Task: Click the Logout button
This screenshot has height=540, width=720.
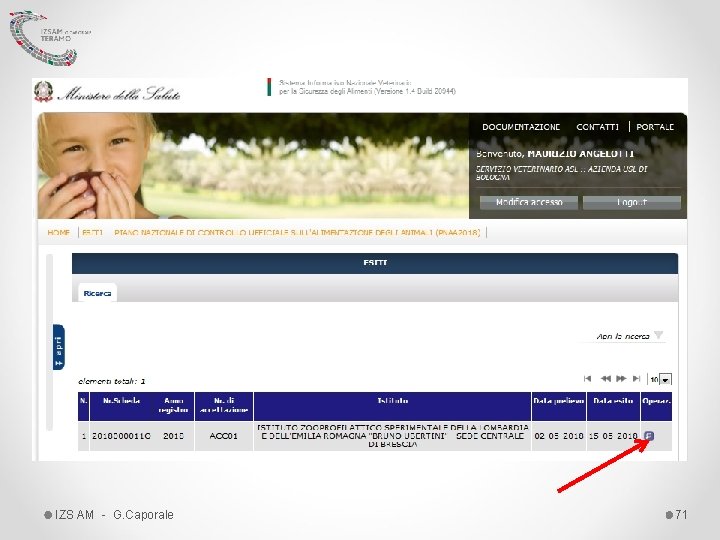Action: (632, 202)
